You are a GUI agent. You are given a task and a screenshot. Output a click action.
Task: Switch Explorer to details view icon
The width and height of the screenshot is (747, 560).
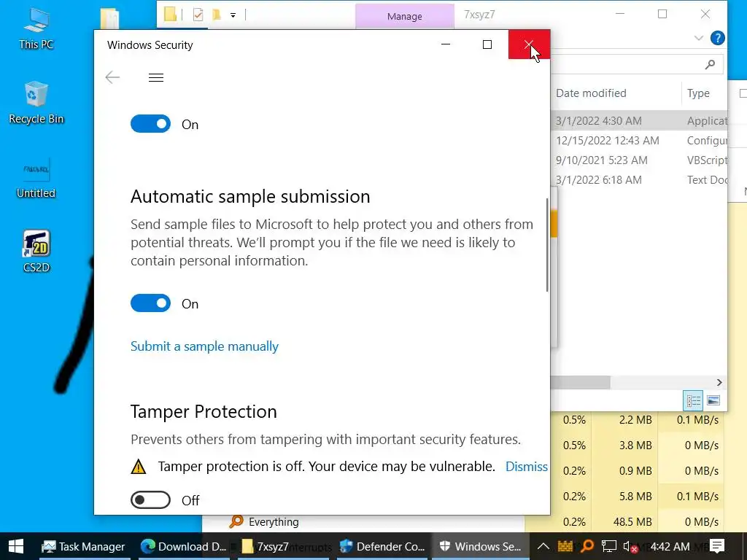[x=693, y=400]
